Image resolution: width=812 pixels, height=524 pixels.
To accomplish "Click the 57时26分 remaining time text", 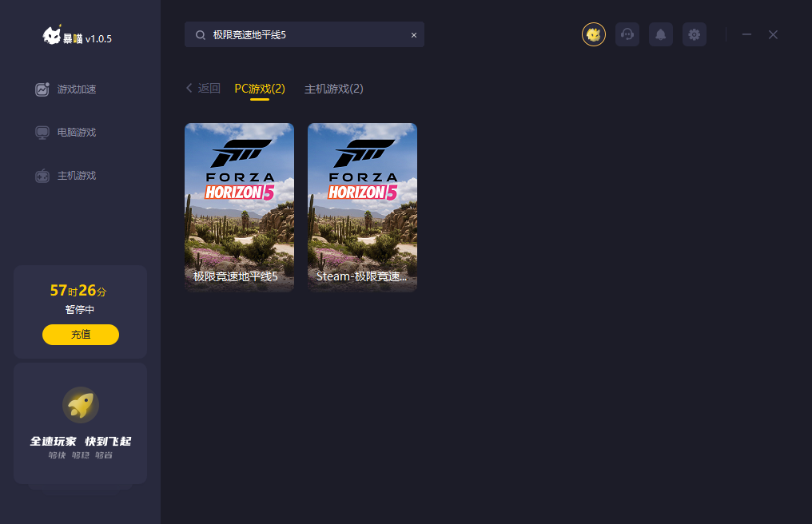I will [x=78, y=291].
